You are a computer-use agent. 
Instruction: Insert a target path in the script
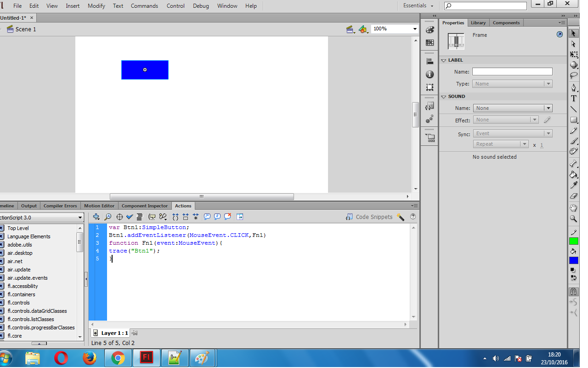click(x=119, y=217)
